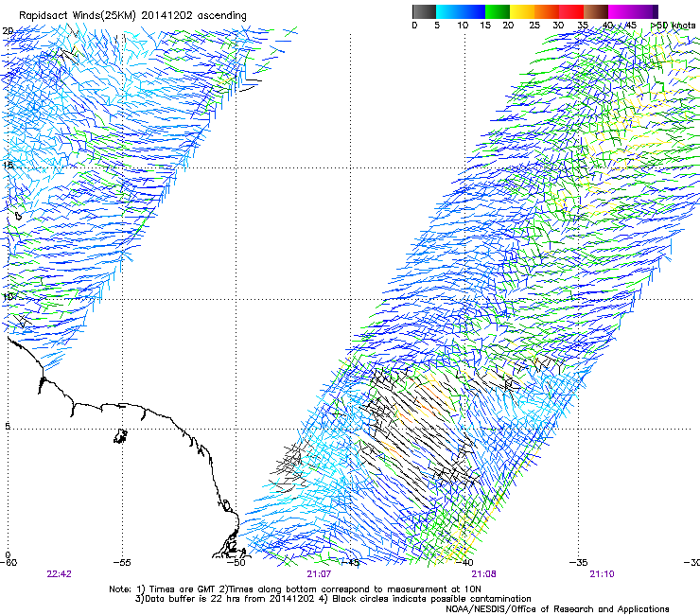
Task: Click the small island outline near 5N 55W
Action: 120,436
